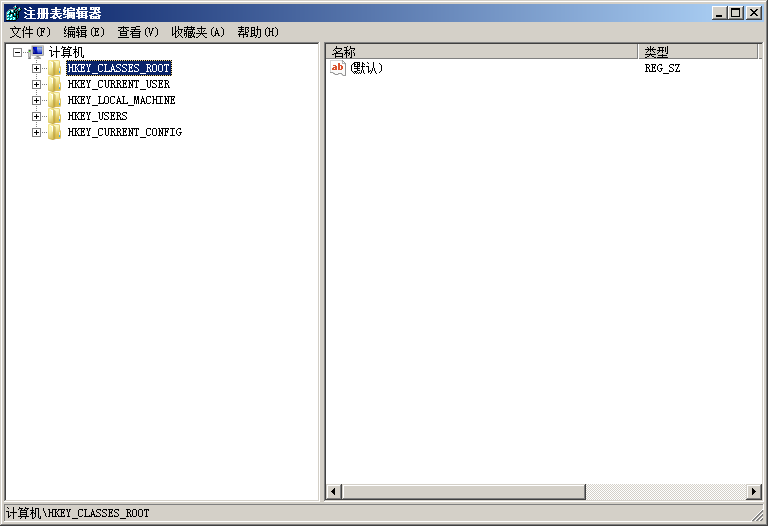Expand the HKEY_CURRENT_USER key
768x526 pixels.
36,84
